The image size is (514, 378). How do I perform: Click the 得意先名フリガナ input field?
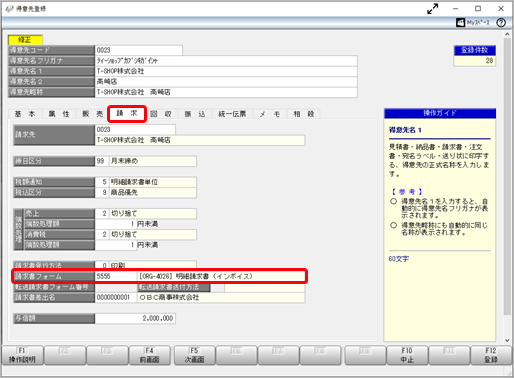(226, 61)
